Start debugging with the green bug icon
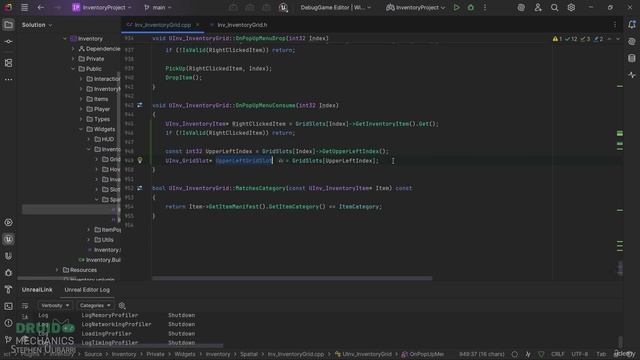 click(x=471, y=7)
